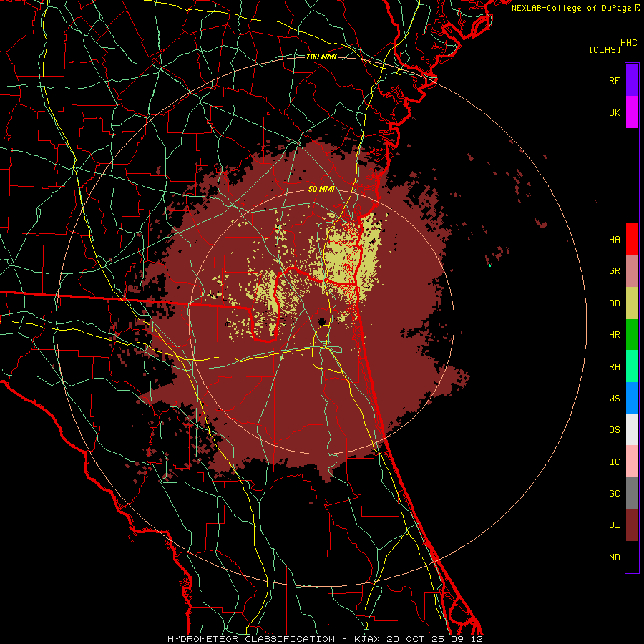Click the green HR legend swatch
644x644 pixels.
632,335
